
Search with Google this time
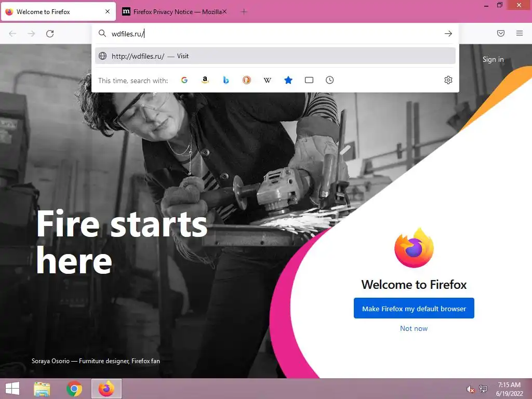pyautogui.click(x=184, y=80)
